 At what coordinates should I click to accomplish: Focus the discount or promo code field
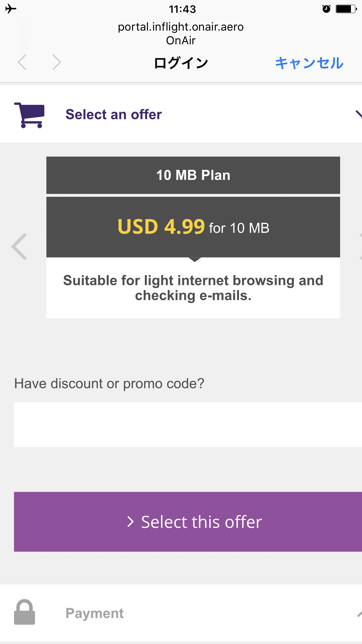(188, 425)
